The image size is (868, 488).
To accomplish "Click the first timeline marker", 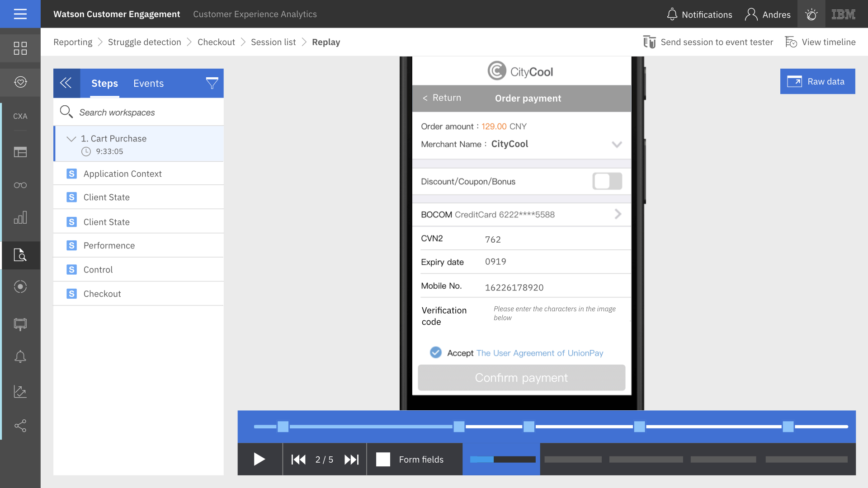I will (x=283, y=427).
